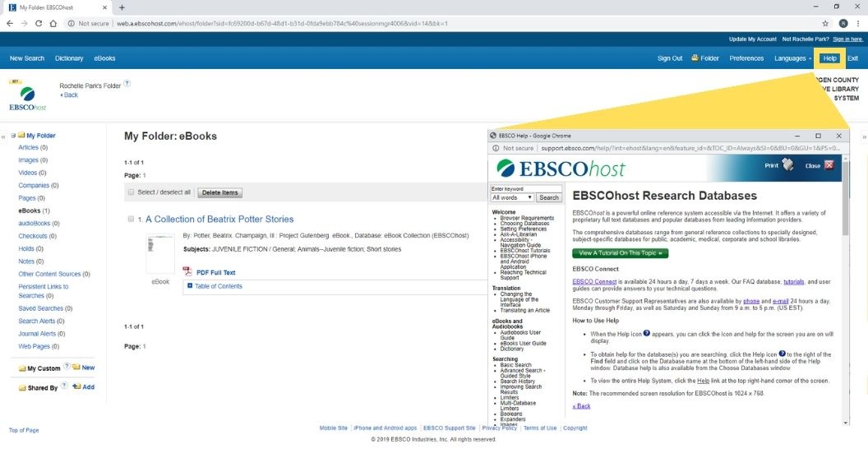Collapse left sidebar with double-chevron icon

coord(3,136)
